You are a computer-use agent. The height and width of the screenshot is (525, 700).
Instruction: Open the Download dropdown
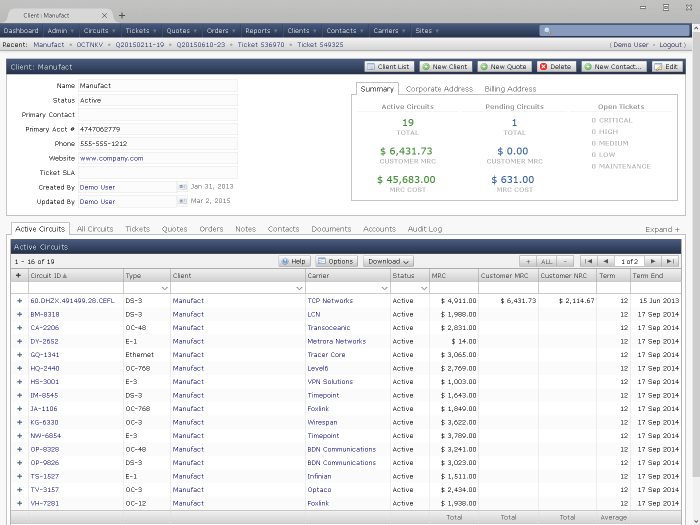[x=389, y=261]
